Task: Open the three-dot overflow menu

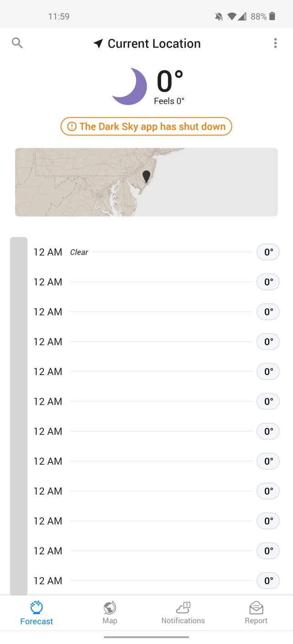Action: coord(275,43)
